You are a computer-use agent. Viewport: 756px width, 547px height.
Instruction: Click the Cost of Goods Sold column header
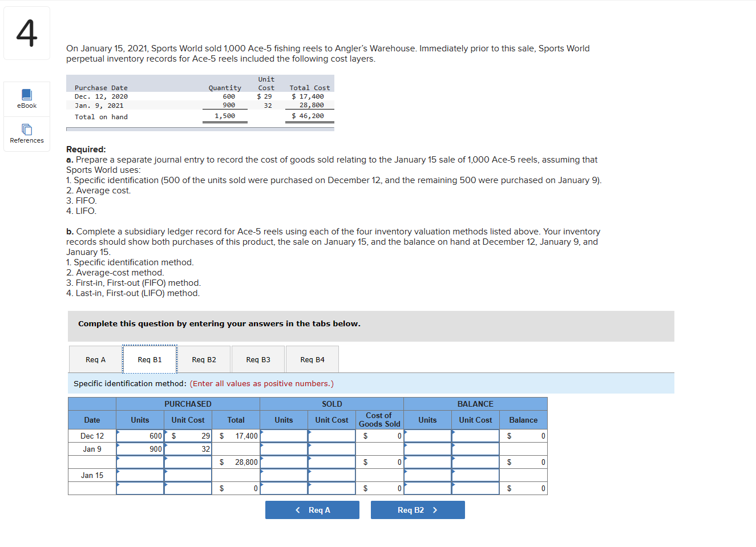point(379,420)
